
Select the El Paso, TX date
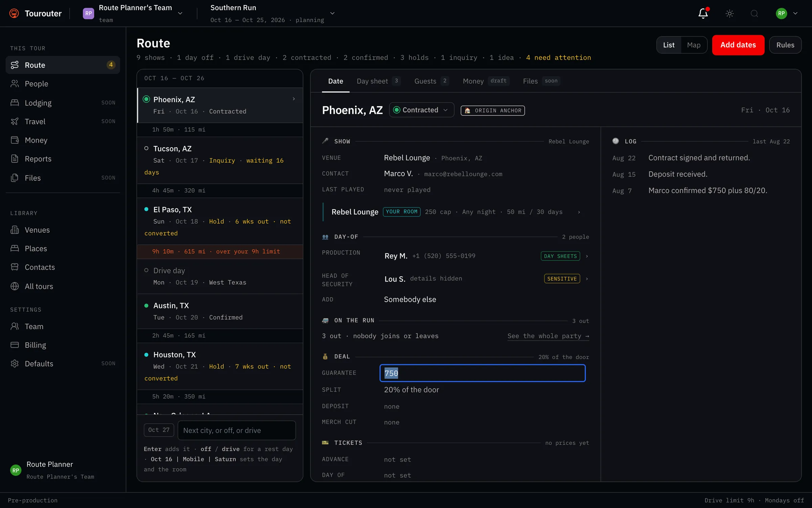tap(220, 221)
